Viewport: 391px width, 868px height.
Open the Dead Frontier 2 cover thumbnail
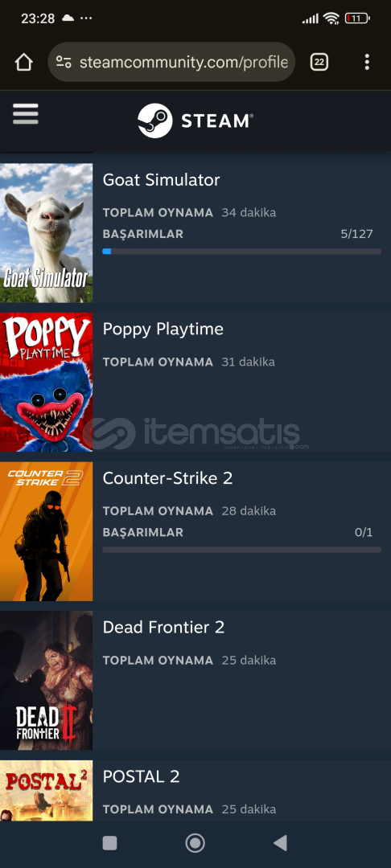[46, 681]
